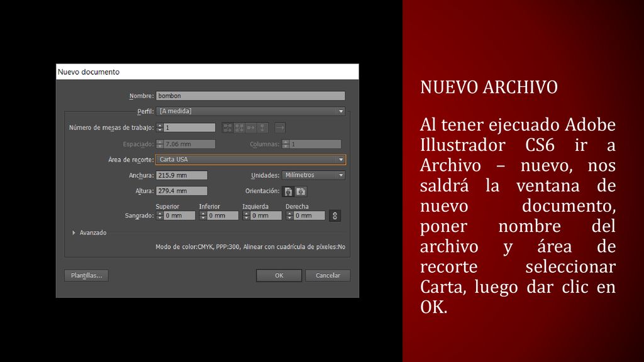
Task: Click the Izquierda bleed stepper arrows
Action: [247, 216]
